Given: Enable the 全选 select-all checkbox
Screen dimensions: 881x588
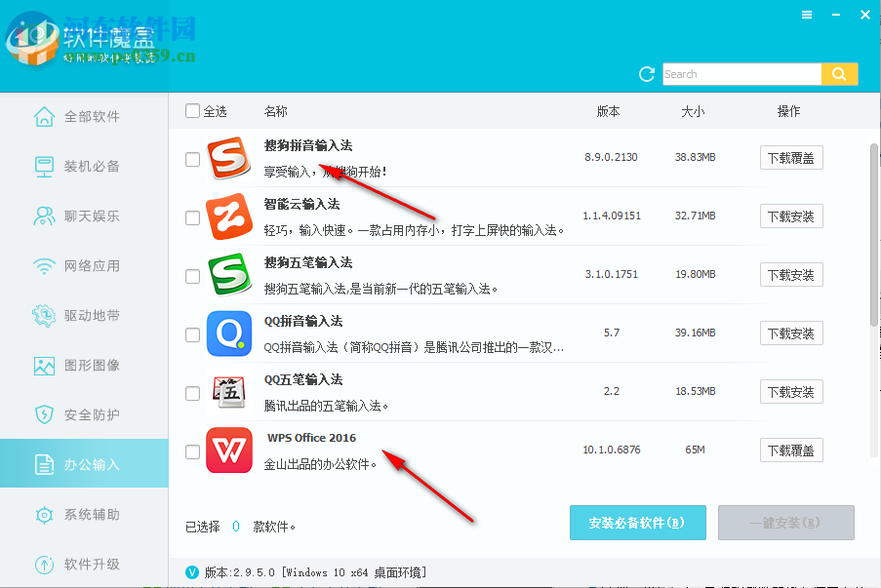Looking at the screenshot, I should 192,110.
